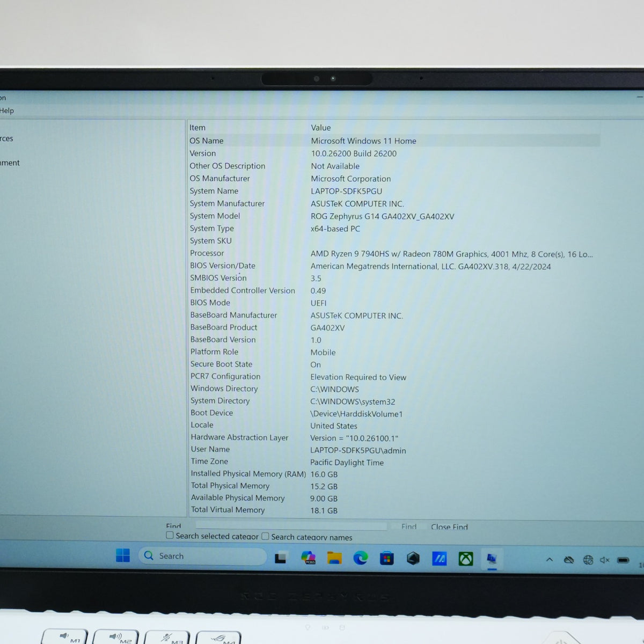This screenshot has width=644, height=644.
Task: Open File Explorer from the taskbar
Action: 334,558
